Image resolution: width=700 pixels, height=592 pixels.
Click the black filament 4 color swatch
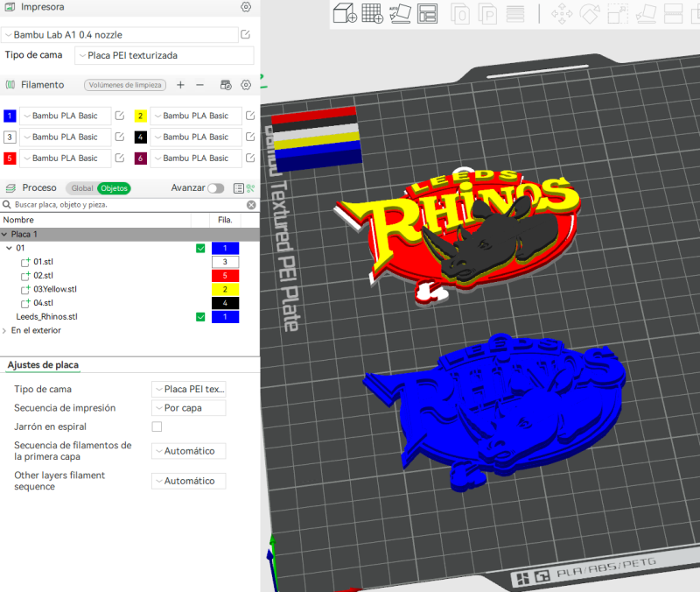click(141, 137)
